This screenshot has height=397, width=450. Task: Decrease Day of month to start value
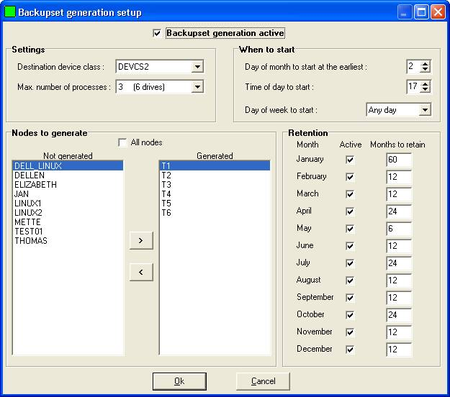pyautogui.click(x=425, y=69)
